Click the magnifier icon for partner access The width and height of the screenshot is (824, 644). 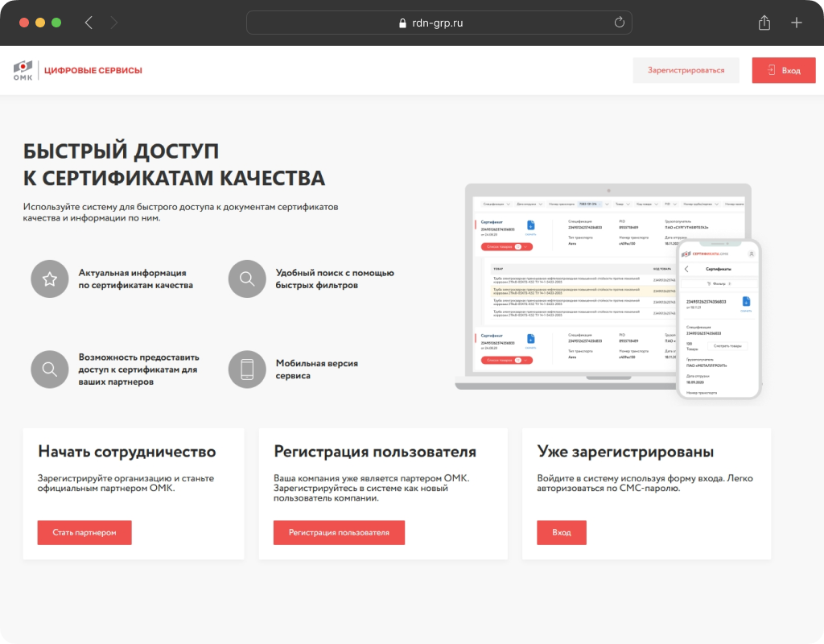point(50,369)
